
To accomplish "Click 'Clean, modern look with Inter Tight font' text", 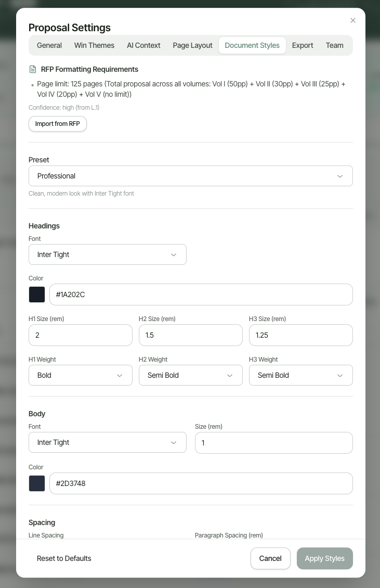I will (x=81, y=194).
